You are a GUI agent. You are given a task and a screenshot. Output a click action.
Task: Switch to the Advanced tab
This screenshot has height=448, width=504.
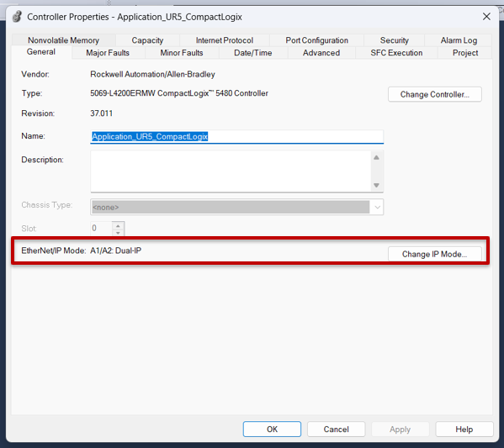tap(321, 53)
